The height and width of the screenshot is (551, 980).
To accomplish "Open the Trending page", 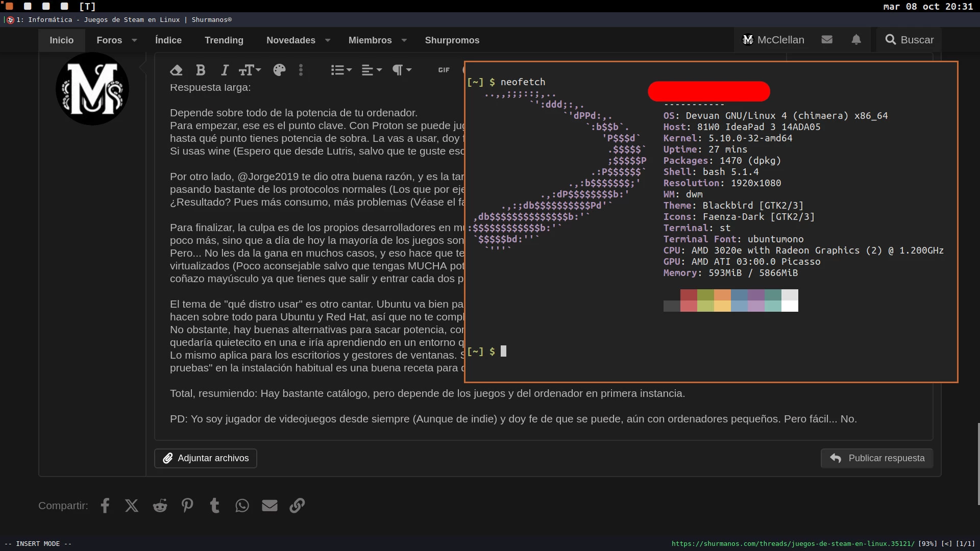I will click(224, 40).
